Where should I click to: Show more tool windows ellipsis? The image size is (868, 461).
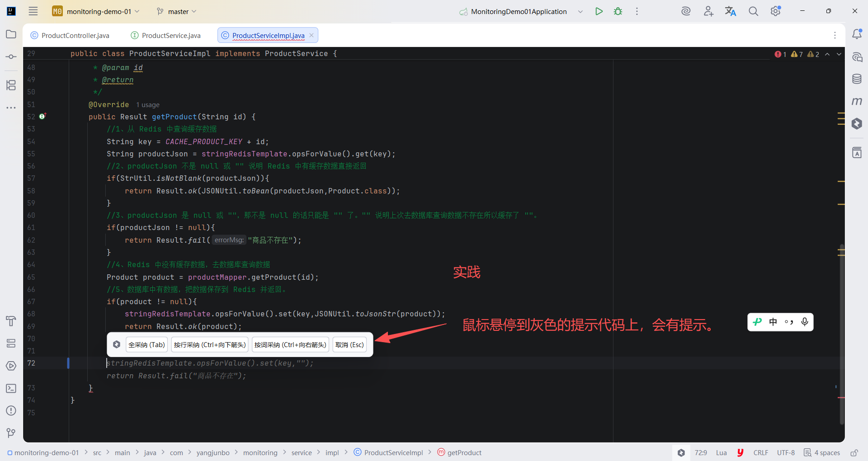(11, 108)
